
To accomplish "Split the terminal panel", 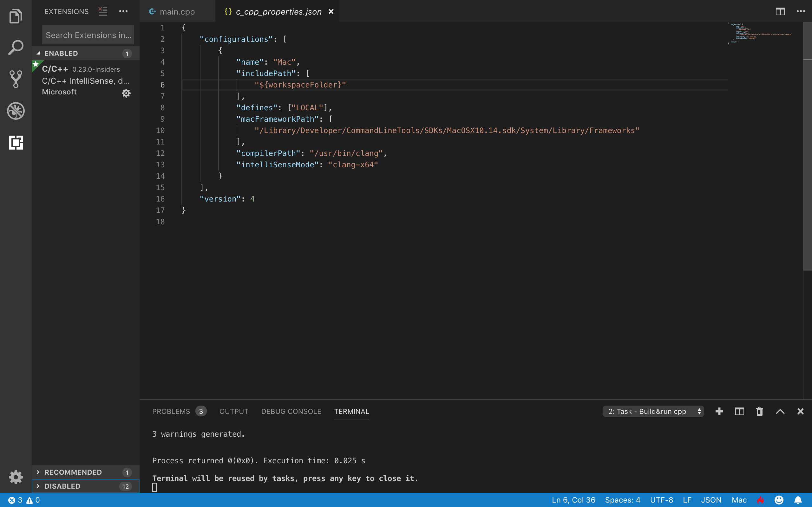I will [x=740, y=411].
